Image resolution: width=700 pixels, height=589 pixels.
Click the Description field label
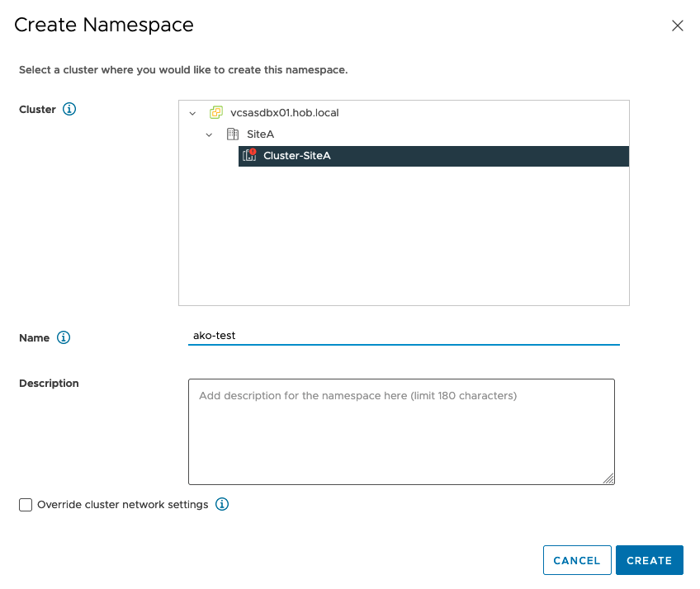pos(49,384)
